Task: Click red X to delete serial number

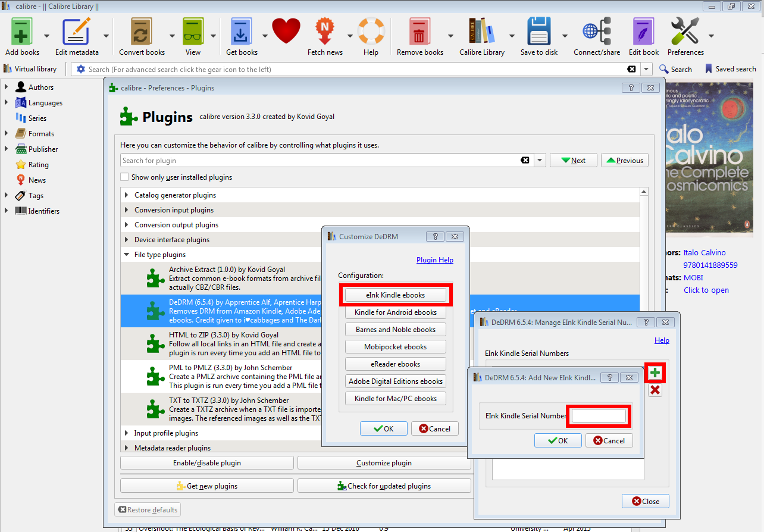Action: click(x=655, y=390)
